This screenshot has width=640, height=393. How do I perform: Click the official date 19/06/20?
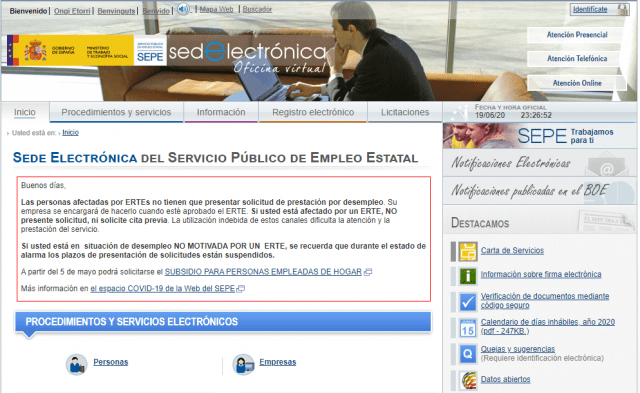490,115
